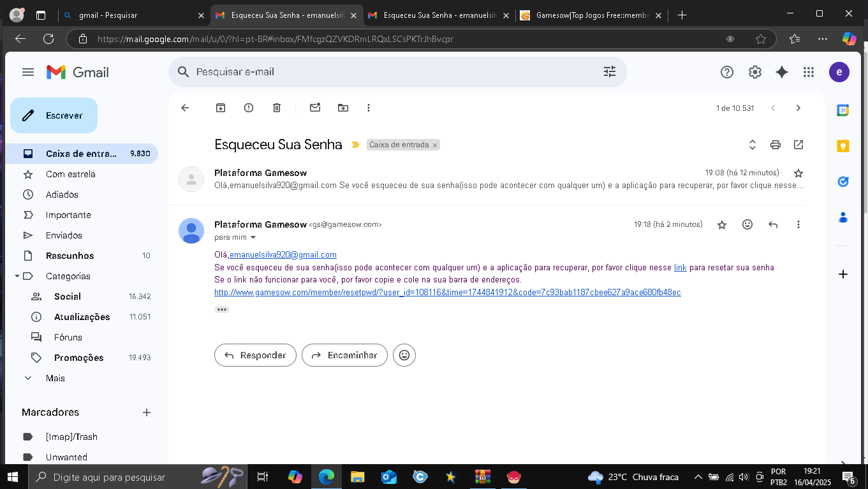Screen dimensions: 868x489
Task: Open the Caixa de entrada folder
Action: [x=82, y=154]
